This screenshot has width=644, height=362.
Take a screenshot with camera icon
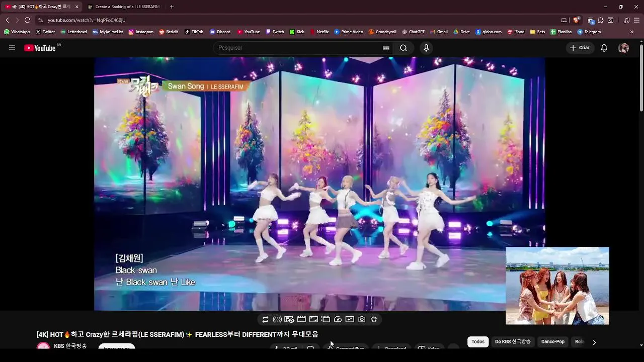[362, 319]
